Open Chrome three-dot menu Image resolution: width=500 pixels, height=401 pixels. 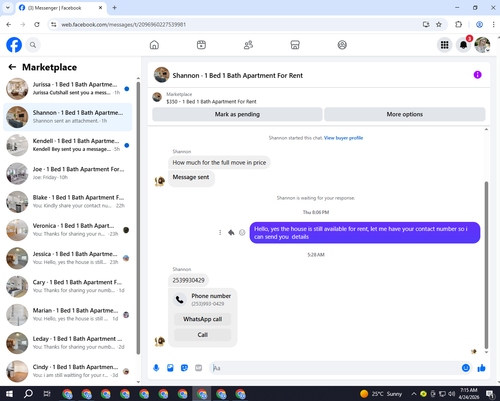coord(493,24)
